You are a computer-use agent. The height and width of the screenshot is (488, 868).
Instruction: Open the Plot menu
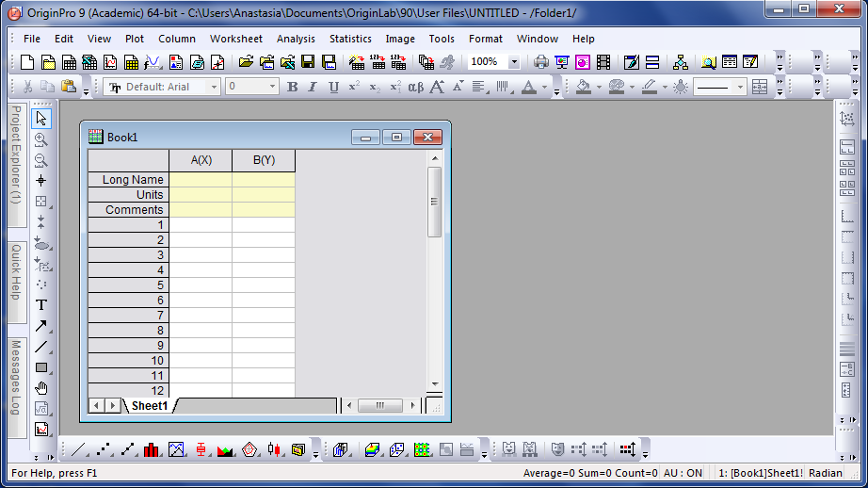click(135, 39)
